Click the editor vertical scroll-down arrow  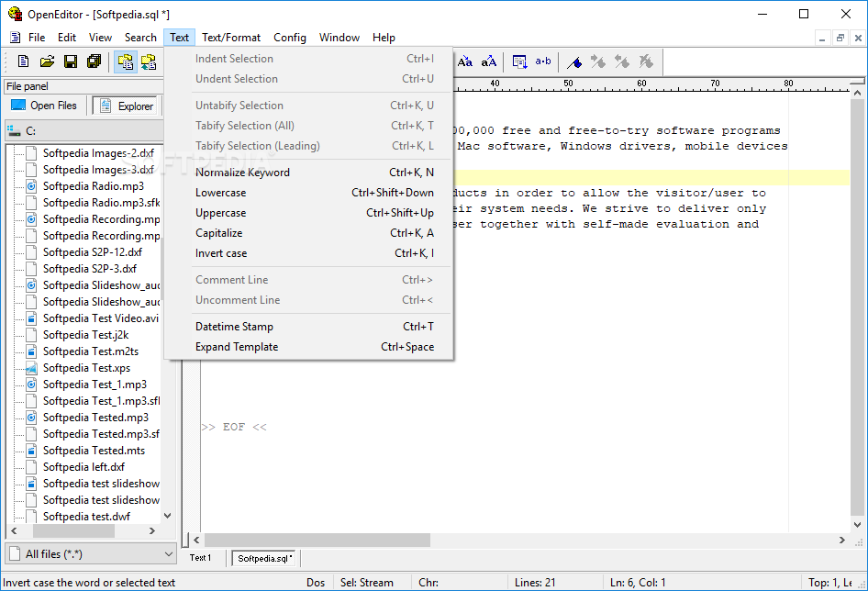point(857,525)
